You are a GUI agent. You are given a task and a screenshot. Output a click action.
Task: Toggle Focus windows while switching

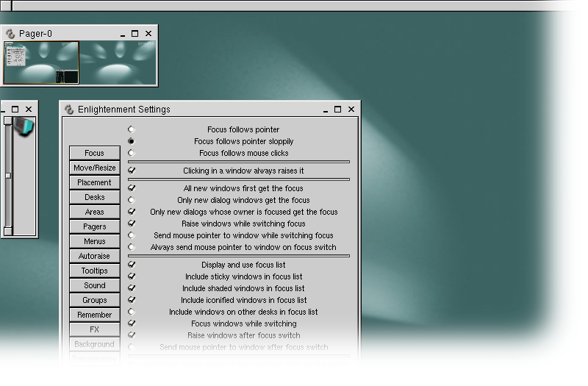coord(132,324)
